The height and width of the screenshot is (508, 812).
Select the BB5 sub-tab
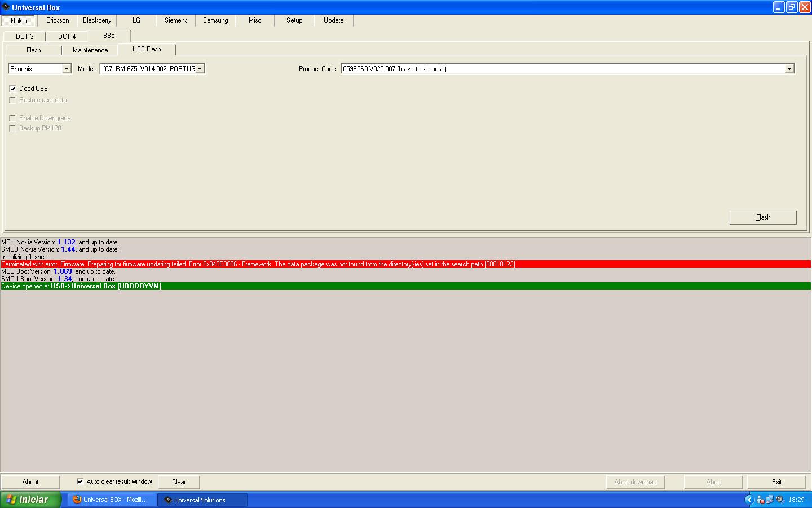point(109,36)
